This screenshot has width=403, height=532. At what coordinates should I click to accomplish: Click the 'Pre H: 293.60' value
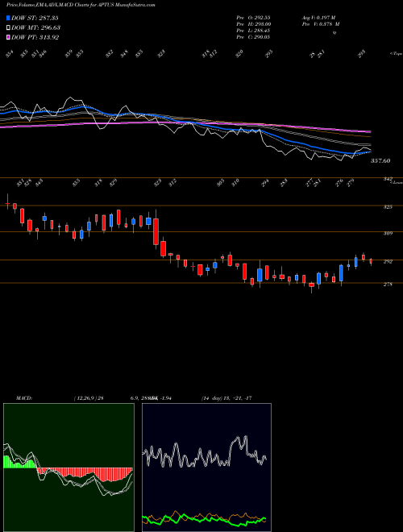(253, 24)
